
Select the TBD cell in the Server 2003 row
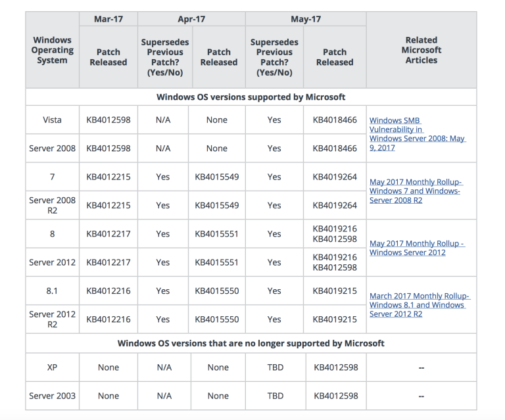[x=276, y=396]
